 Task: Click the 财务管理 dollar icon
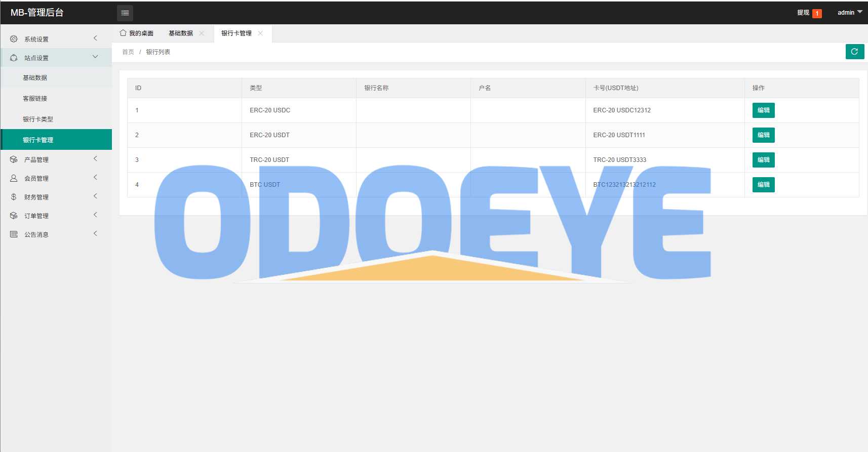point(14,197)
